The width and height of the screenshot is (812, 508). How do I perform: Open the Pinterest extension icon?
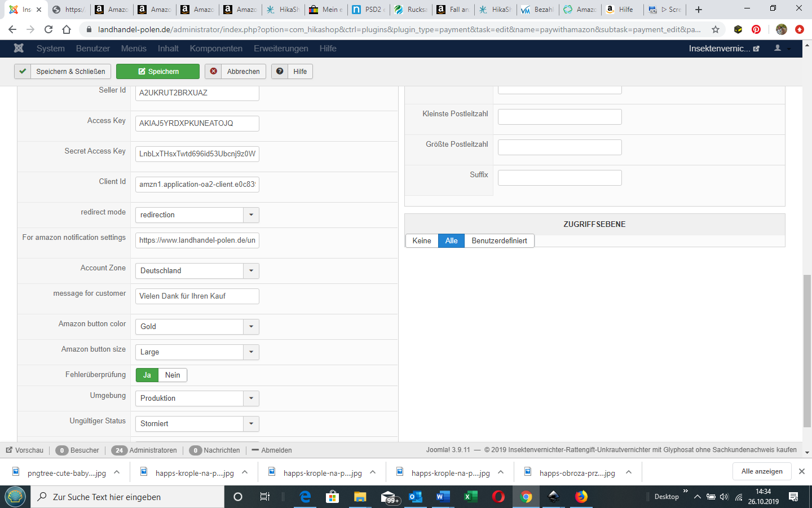pos(756,29)
